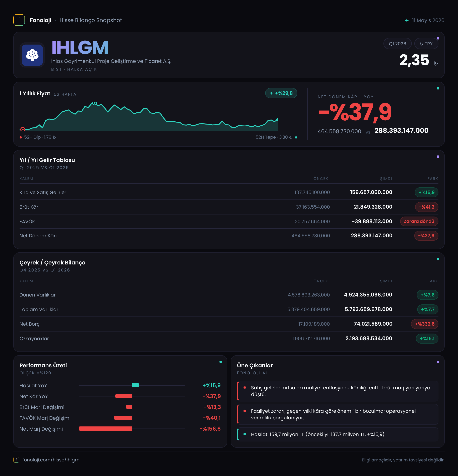This screenshot has width=458, height=476.
Task: Click the sparkle icon beside the date
Action: 407,20
